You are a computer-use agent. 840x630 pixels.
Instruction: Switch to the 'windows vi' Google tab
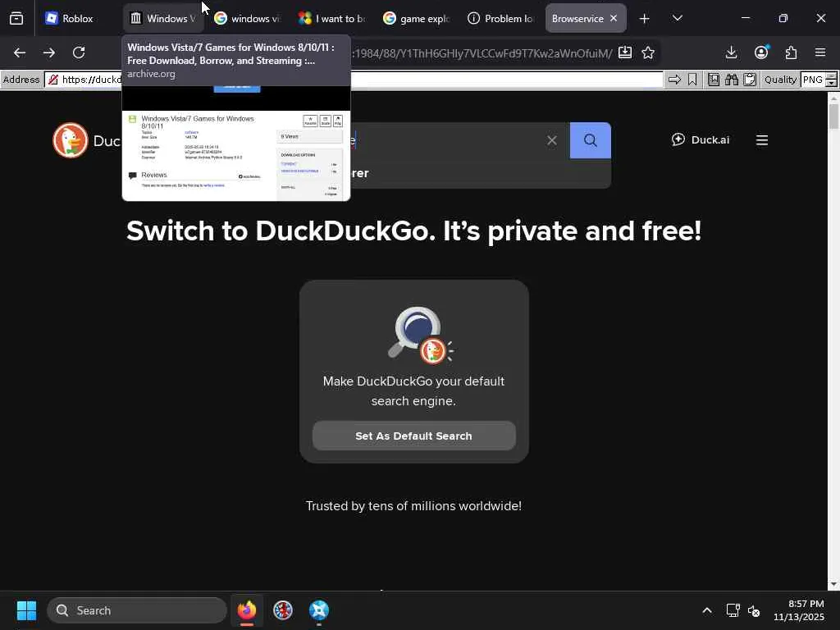247,18
